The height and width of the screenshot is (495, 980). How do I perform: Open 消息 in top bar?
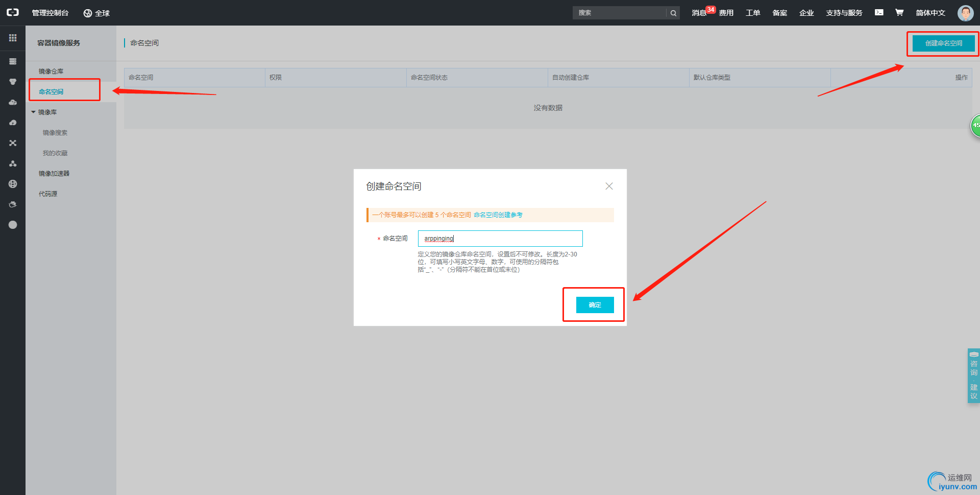(699, 13)
